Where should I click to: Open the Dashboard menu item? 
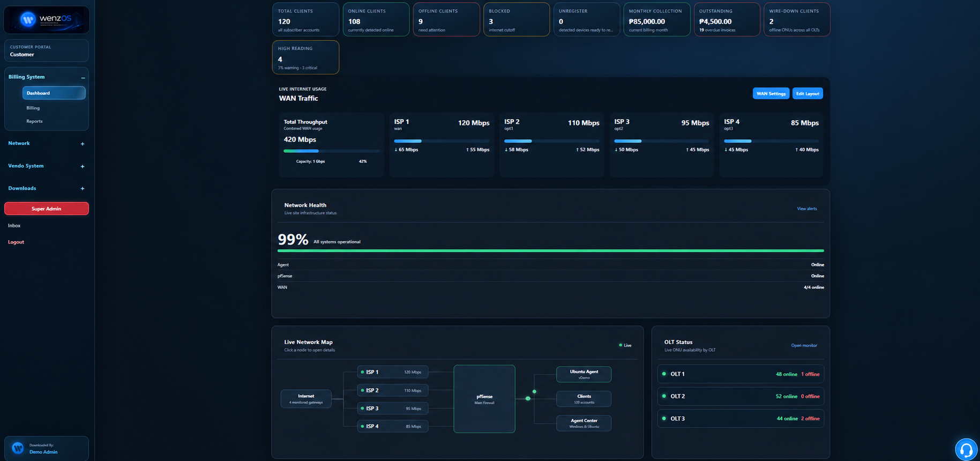click(x=54, y=93)
